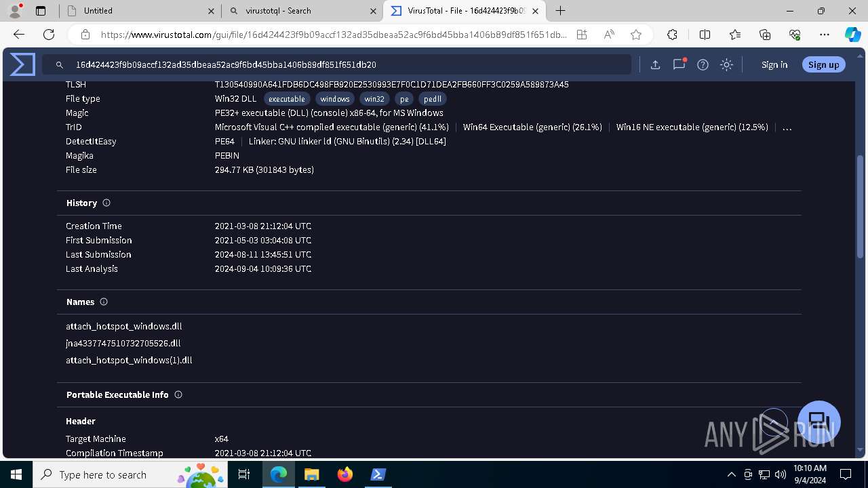Viewport: 868px width, 488px height.
Task: Click the upload file icon
Action: point(655,64)
